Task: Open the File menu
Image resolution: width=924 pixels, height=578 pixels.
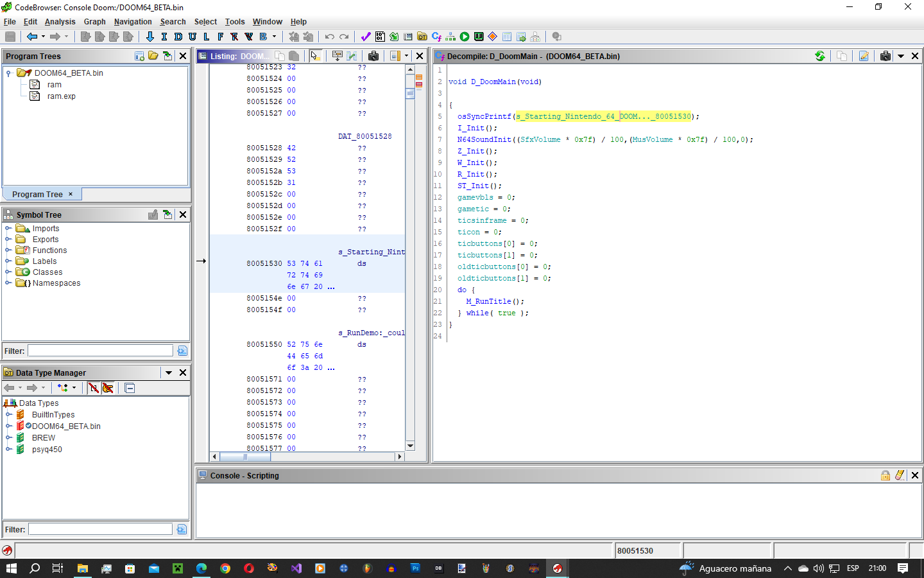Action: [10, 22]
